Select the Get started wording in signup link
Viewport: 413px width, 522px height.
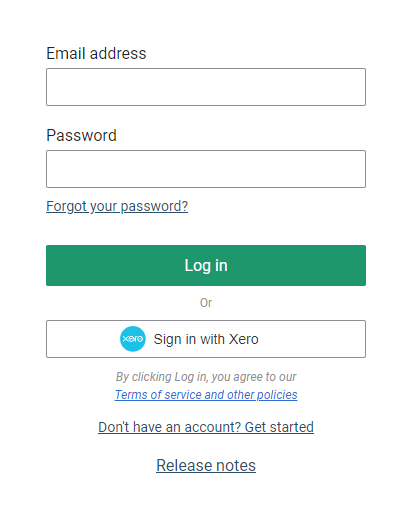click(x=279, y=427)
